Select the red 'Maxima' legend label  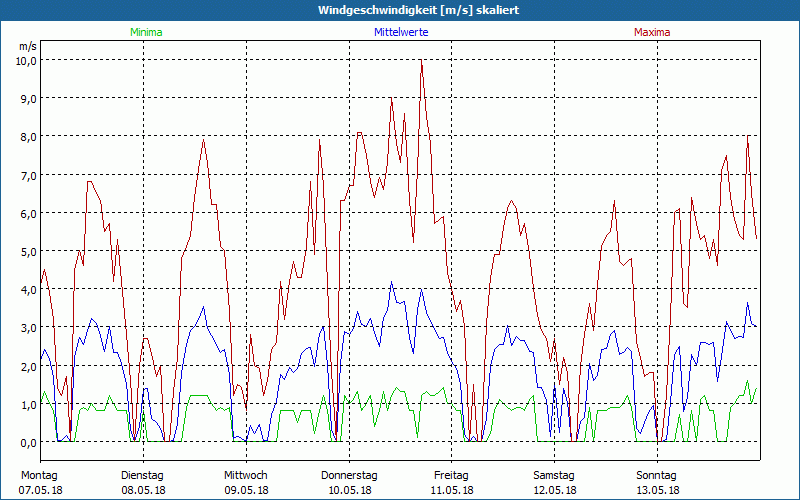(652, 32)
